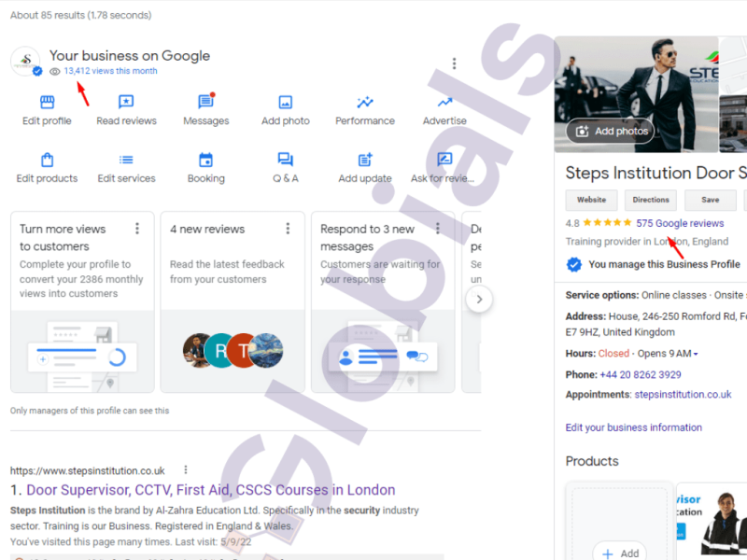Click the 4.8 star rating
Viewport: 747px width, 560px height.
click(x=599, y=223)
